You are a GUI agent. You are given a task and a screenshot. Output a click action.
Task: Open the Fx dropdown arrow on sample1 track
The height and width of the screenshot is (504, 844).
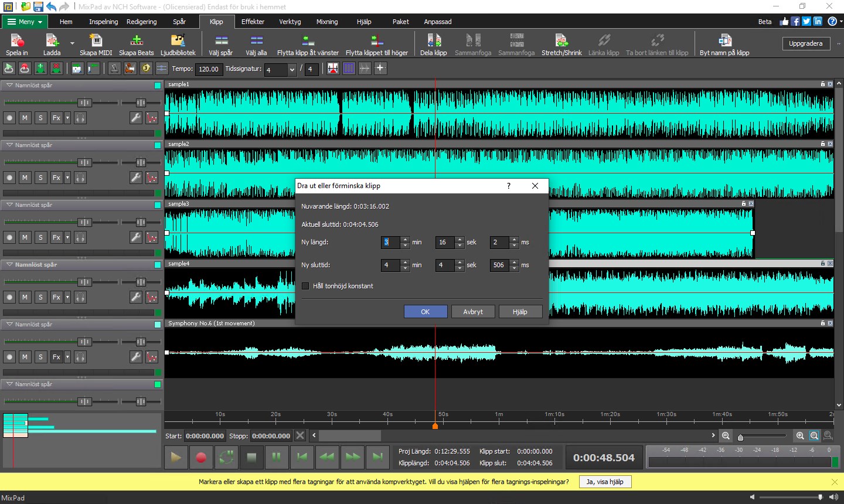(67, 118)
